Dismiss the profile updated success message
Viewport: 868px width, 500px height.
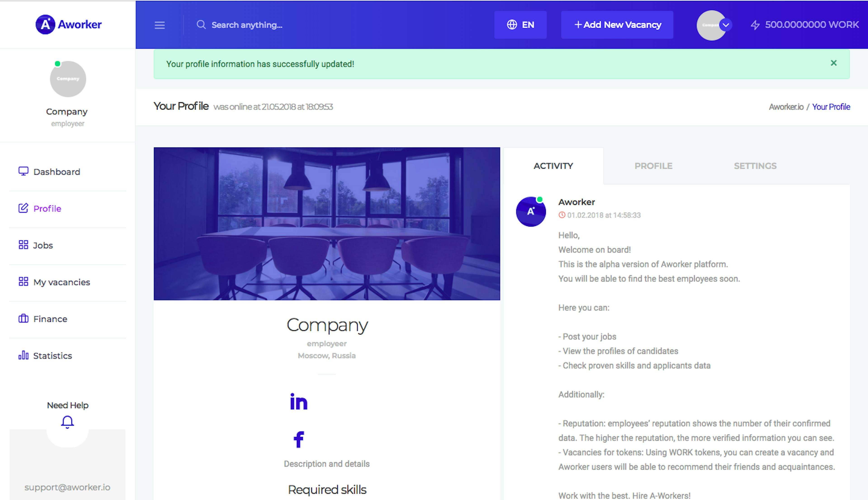[x=834, y=63]
